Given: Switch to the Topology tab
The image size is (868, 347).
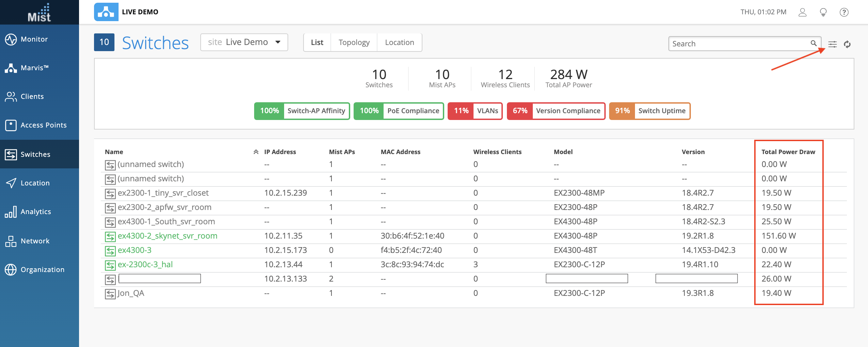Looking at the screenshot, I should coord(354,43).
